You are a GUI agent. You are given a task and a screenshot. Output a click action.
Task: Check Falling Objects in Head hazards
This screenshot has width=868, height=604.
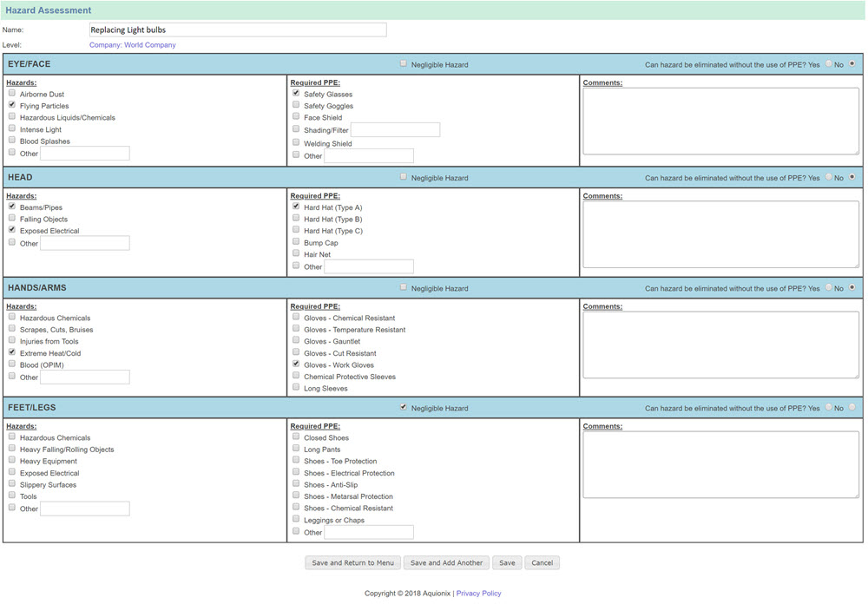click(12, 219)
